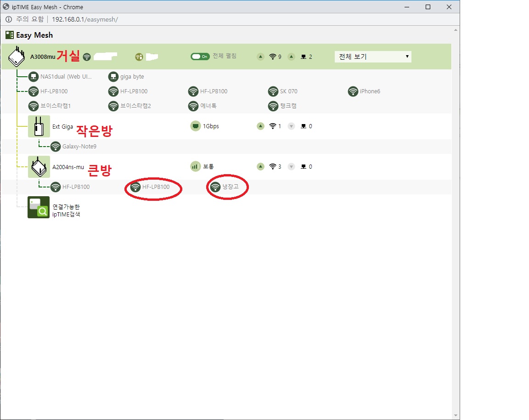The height and width of the screenshot is (420, 529).
Task: Click the 탱크캠 Wi-Fi device icon
Action: point(273,106)
